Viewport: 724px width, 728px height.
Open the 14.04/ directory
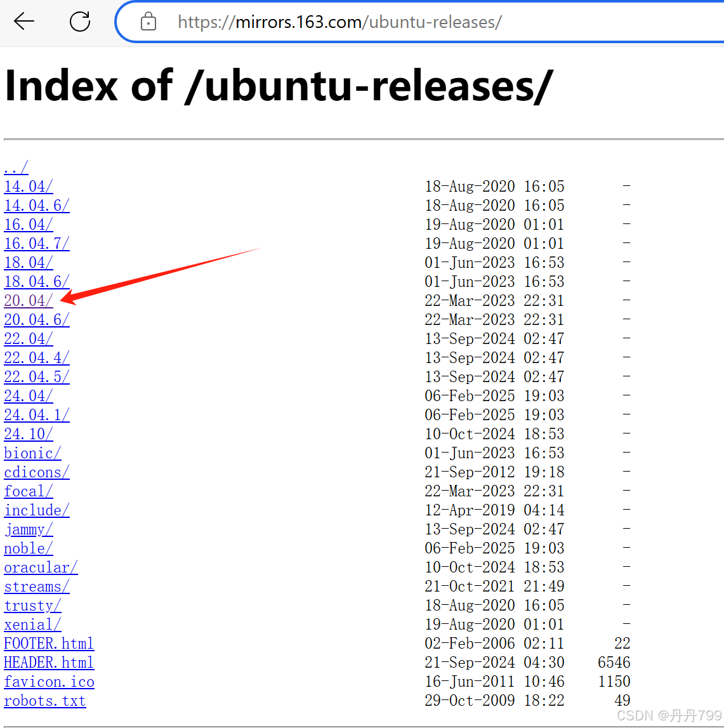[x=29, y=187]
